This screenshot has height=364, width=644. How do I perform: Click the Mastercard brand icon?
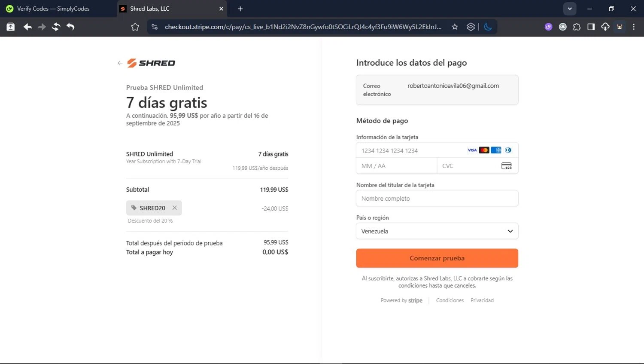(484, 150)
